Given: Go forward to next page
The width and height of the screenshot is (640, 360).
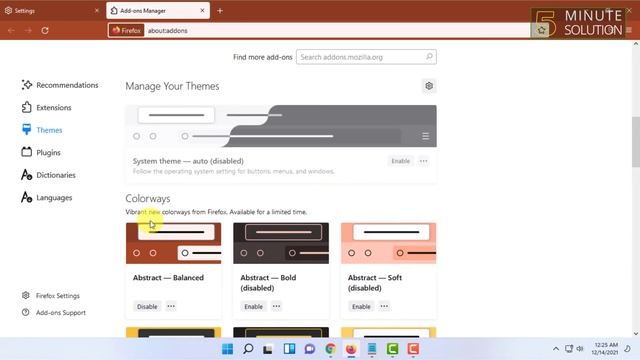Looking at the screenshot, I should click(x=28, y=30).
